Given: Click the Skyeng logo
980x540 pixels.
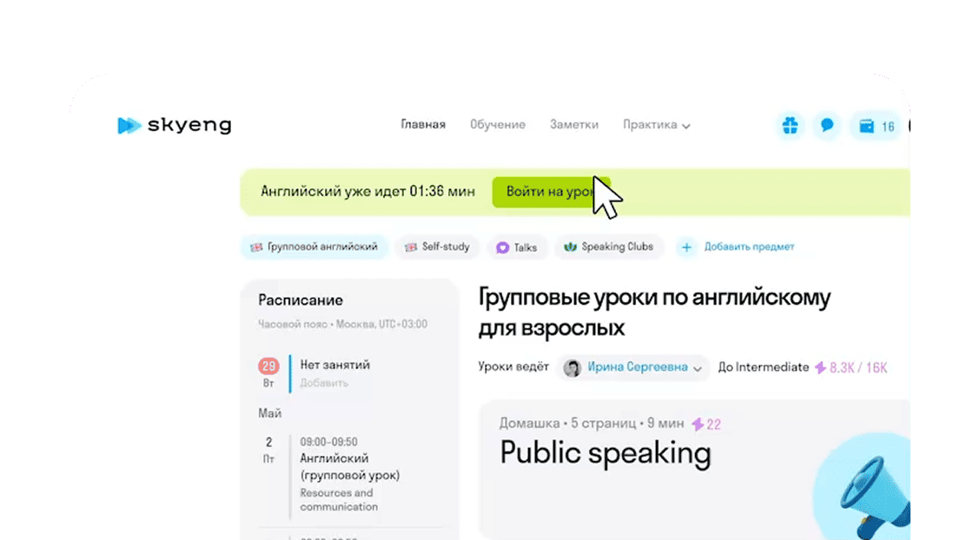Looking at the screenshot, I should pyautogui.click(x=174, y=125).
